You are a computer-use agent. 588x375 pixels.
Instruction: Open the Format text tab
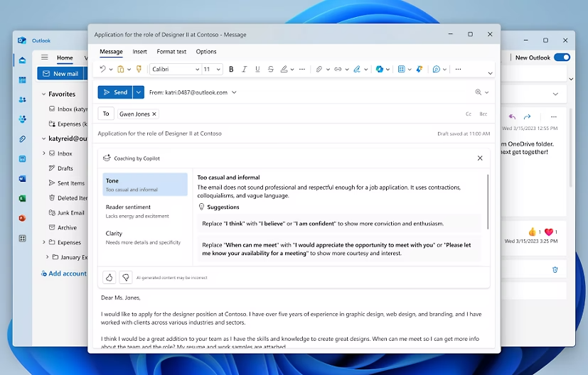[x=171, y=52]
